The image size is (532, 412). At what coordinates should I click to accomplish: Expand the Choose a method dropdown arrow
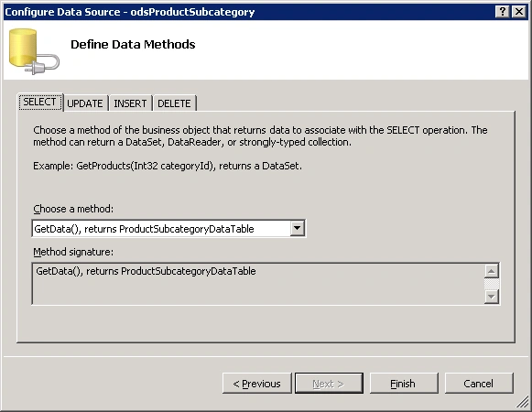click(x=297, y=228)
